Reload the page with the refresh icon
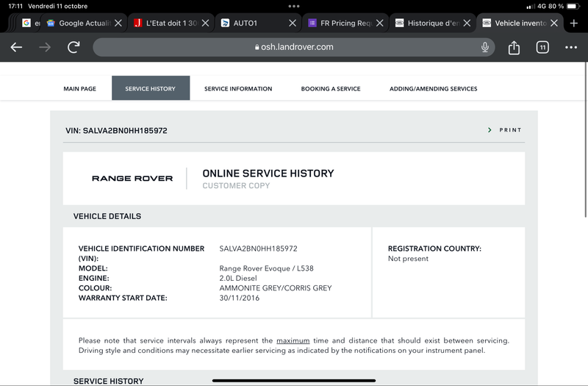The height and width of the screenshot is (386, 588). pos(73,47)
